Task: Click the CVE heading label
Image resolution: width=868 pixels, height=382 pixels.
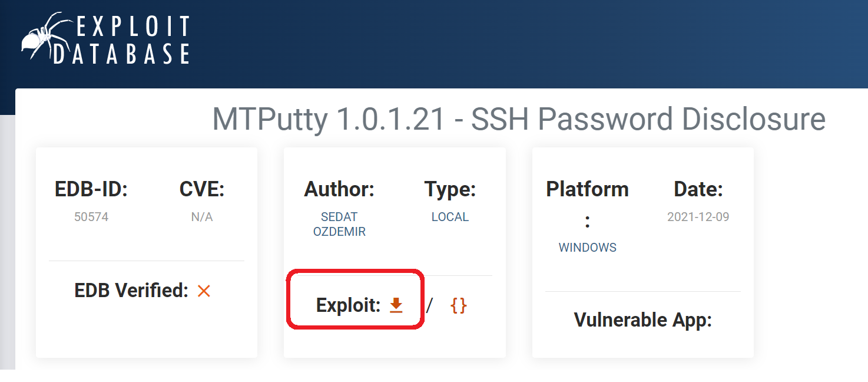Action: pyautogui.click(x=202, y=189)
